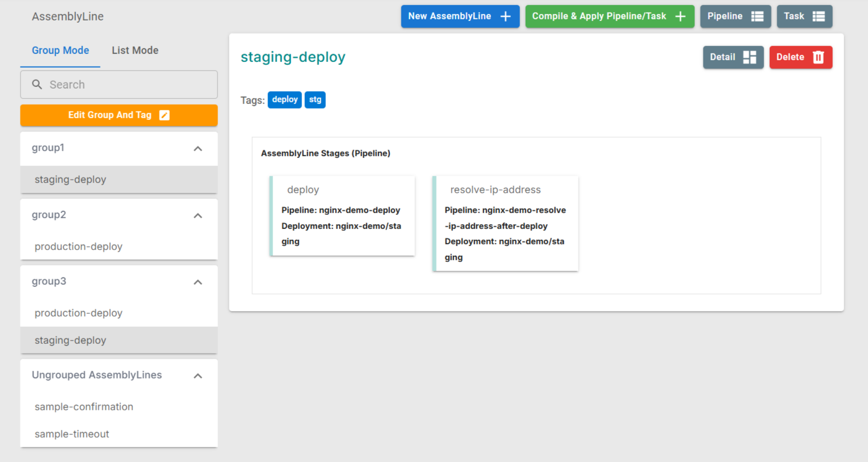This screenshot has width=868, height=462.
Task: Collapse the group1 section
Action: point(198,149)
